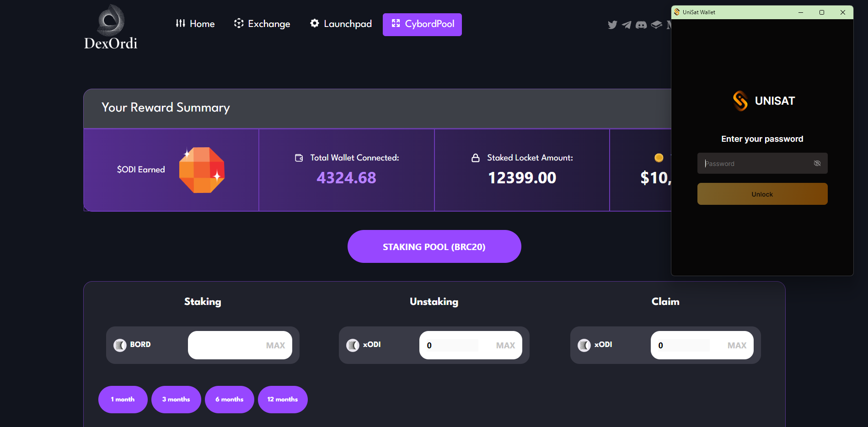Screen dimensions: 868x427
Task: Toggle password visibility eye icon
Action: pos(817,163)
